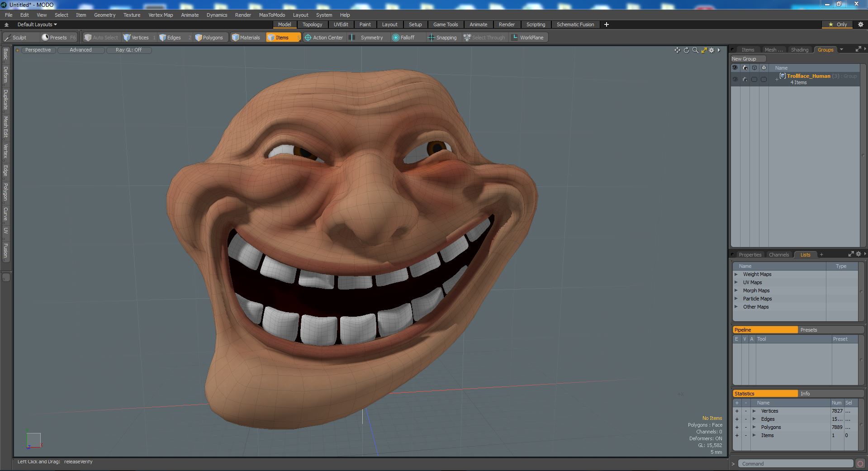Switch to the Topology layout tab

(312, 24)
